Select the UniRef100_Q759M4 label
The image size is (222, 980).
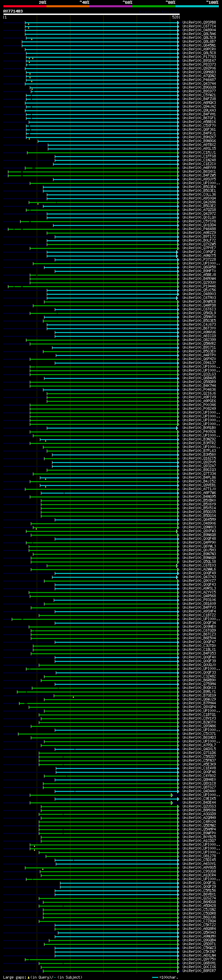(x=199, y=684)
